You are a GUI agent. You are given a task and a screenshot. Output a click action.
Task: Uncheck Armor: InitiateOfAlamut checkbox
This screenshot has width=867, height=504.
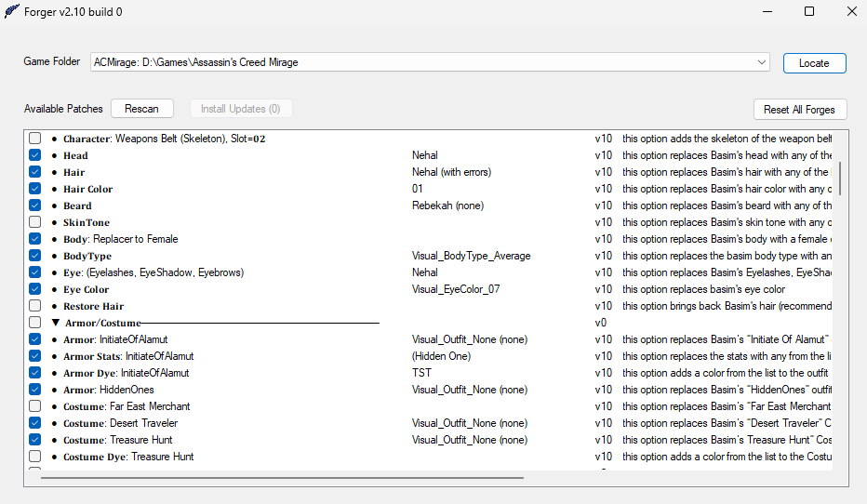coord(34,339)
